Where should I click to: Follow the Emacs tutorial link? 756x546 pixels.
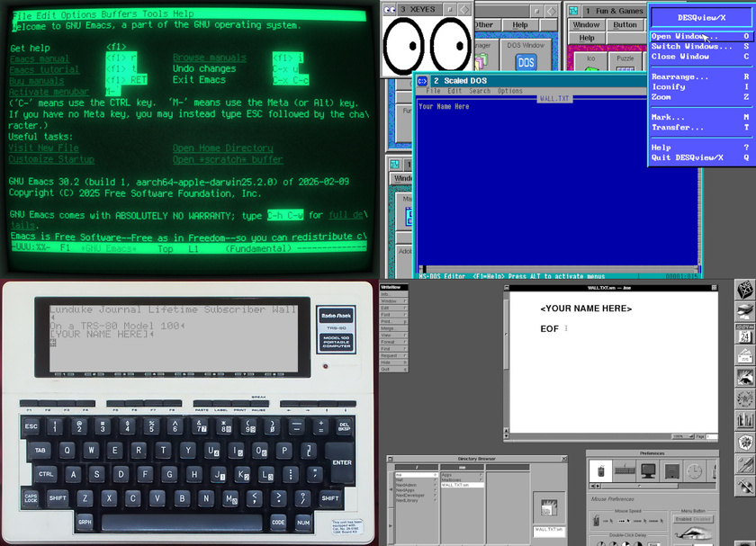click(44, 69)
